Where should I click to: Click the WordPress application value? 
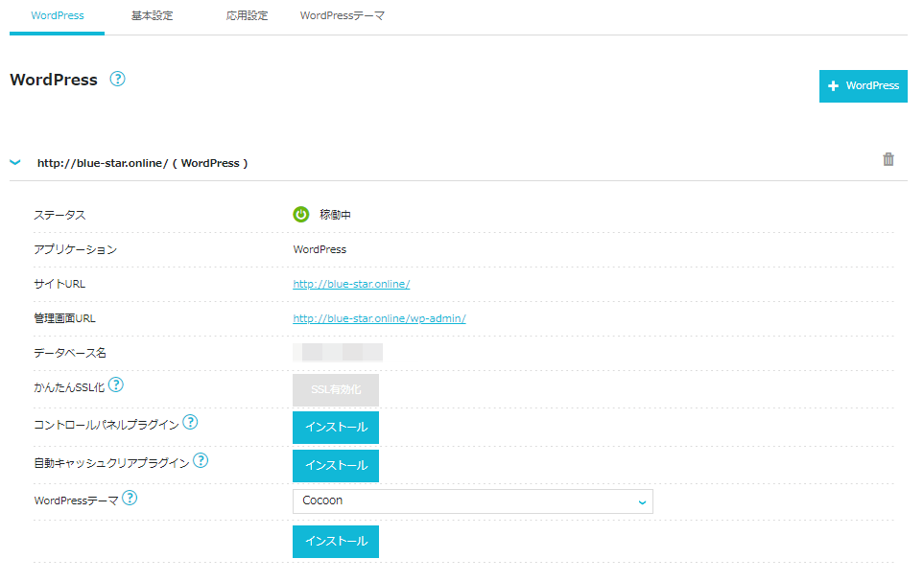pos(320,249)
